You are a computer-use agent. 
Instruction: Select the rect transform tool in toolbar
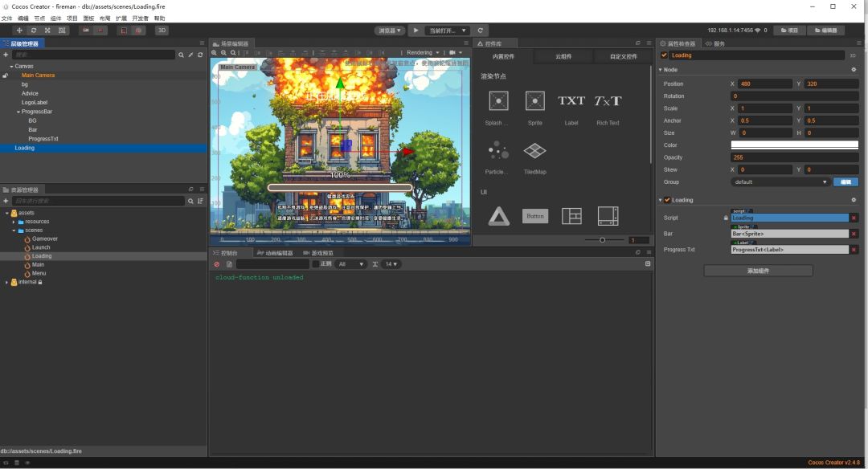click(62, 31)
